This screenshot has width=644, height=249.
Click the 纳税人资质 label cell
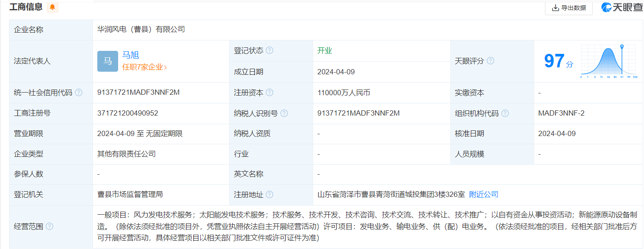click(x=271, y=133)
